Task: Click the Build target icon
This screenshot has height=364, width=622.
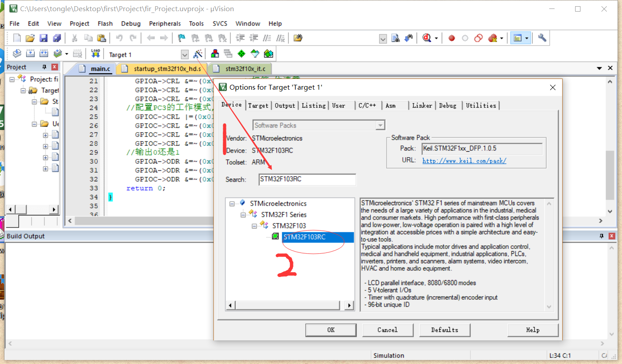Action: pos(30,54)
